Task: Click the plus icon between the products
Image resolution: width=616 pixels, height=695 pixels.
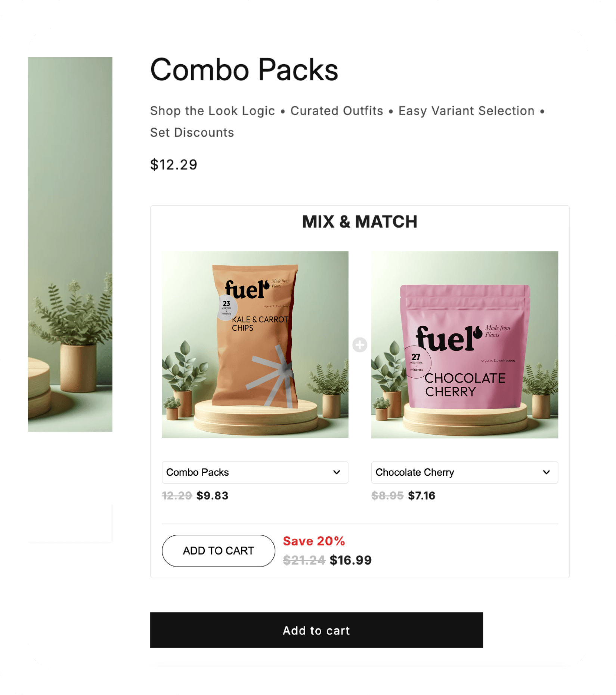Action: [x=359, y=345]
